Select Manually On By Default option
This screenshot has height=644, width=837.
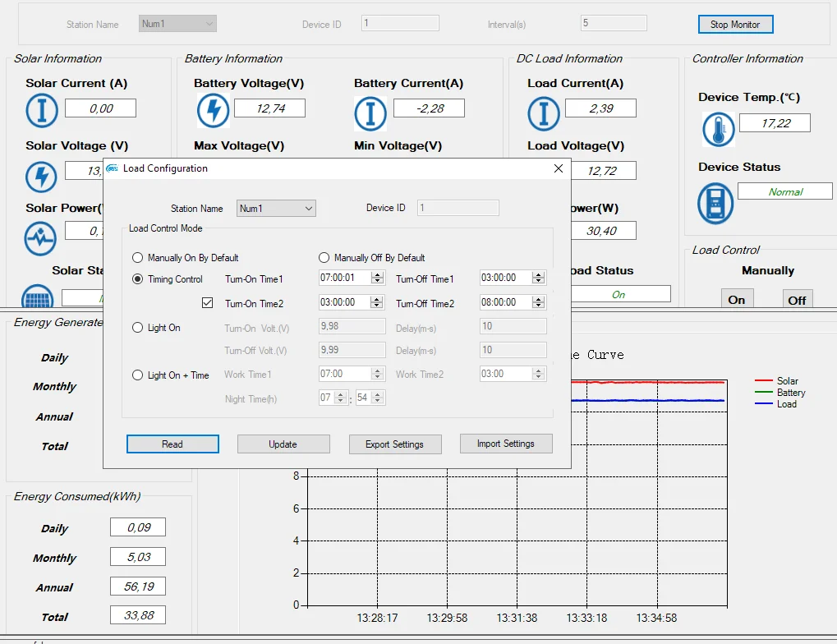click(x=138, y=257)
